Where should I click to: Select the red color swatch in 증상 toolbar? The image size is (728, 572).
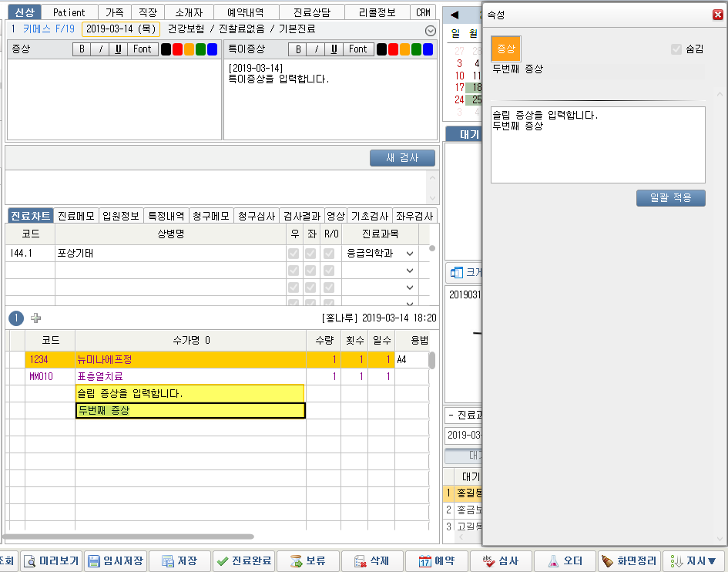(178, 49)
